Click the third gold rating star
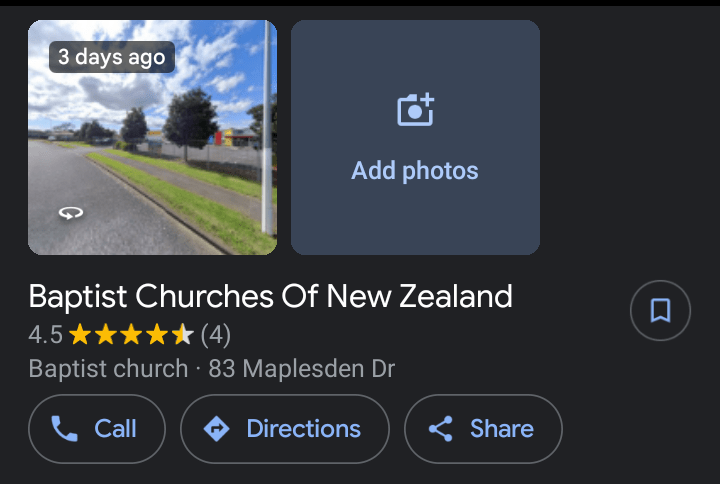720x484 pixels. (x=131, y=334)
